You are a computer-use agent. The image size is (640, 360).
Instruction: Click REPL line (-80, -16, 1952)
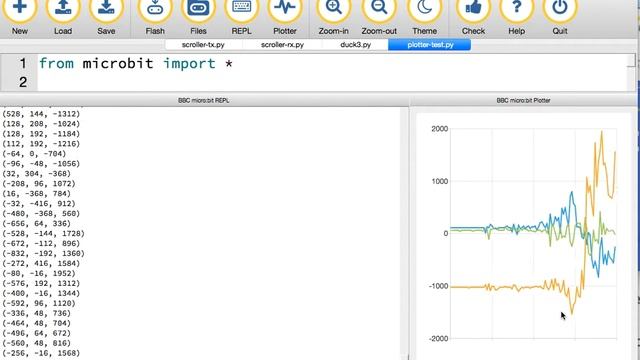(39, 273)
